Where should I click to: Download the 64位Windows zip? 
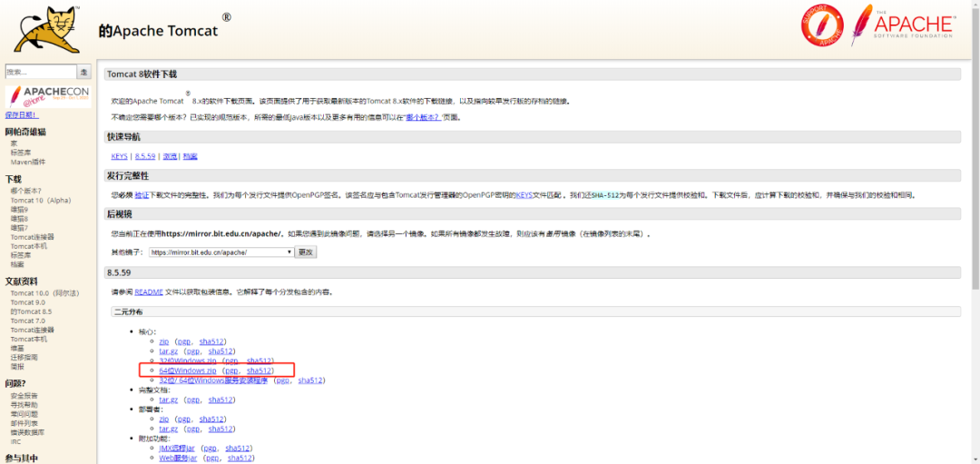click(188, 370)
